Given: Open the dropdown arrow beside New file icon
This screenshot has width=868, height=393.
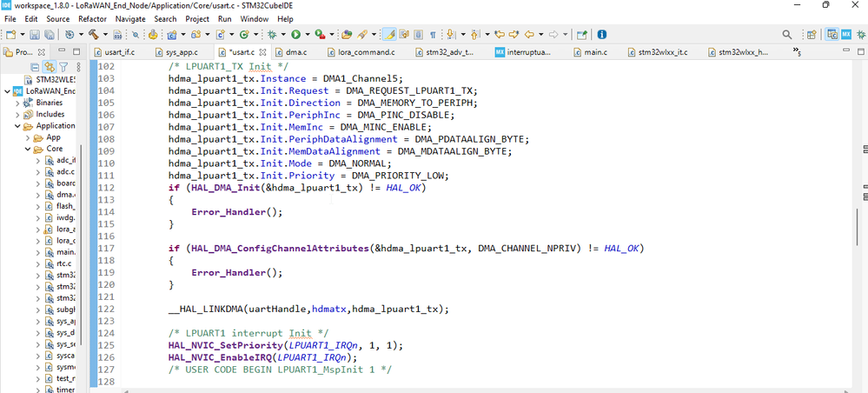Looking at the screenshot, I should tap(21, 35).
